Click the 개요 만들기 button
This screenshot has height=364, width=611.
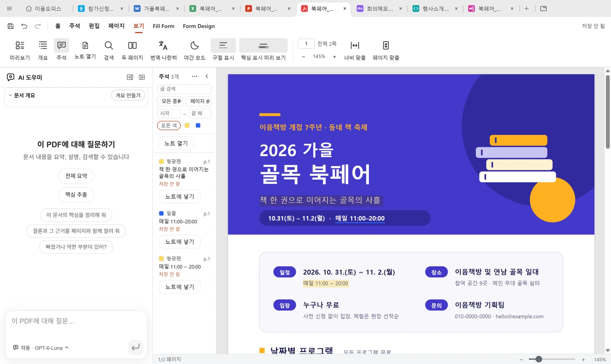point(128,95)
